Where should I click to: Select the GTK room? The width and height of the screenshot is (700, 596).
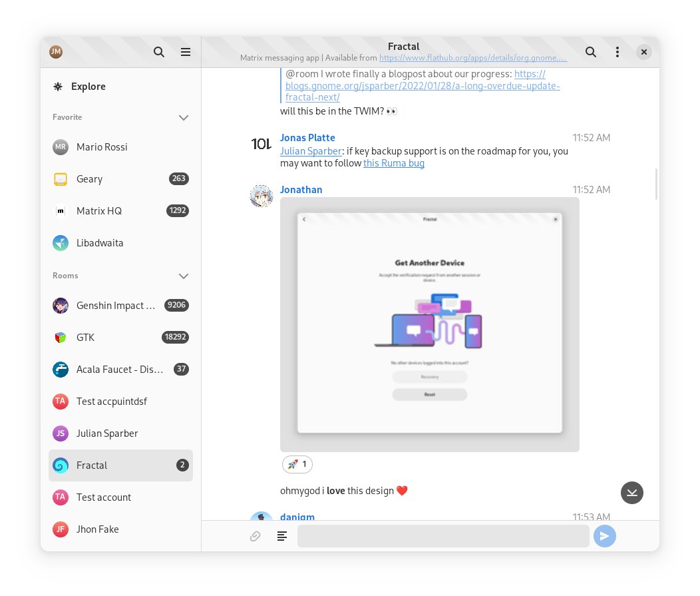(x=86, y=338)
